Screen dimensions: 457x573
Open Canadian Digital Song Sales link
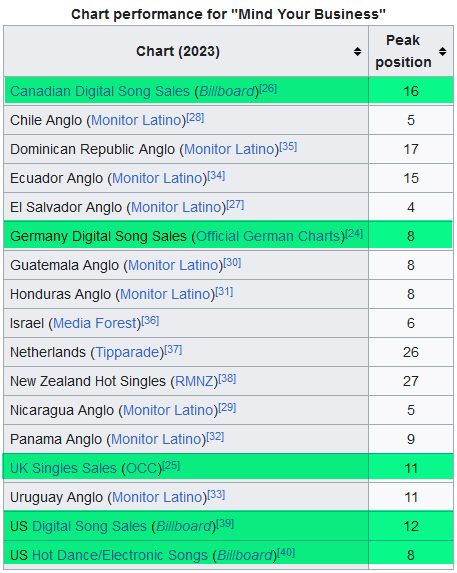(x=100, y=91)
